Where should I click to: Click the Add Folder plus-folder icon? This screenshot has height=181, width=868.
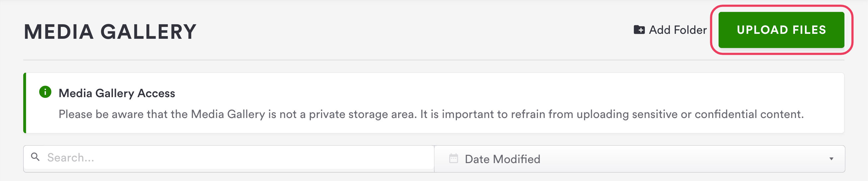(639, 30)
